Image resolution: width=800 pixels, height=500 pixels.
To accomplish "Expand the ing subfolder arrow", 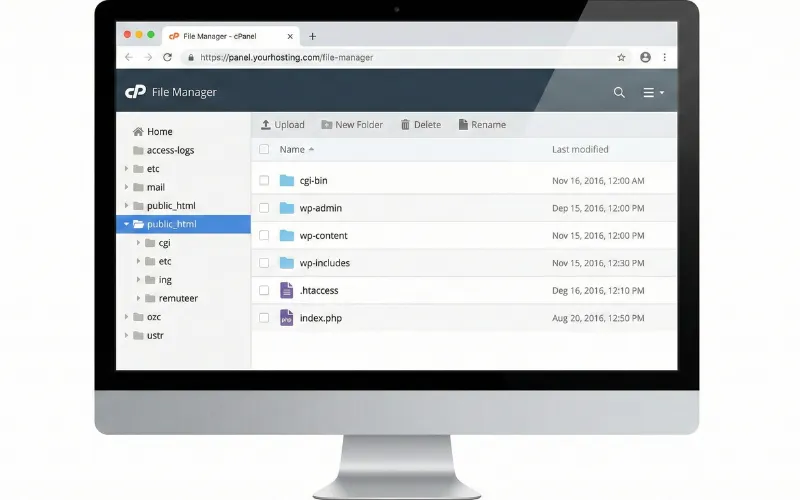I will point(138,280).
